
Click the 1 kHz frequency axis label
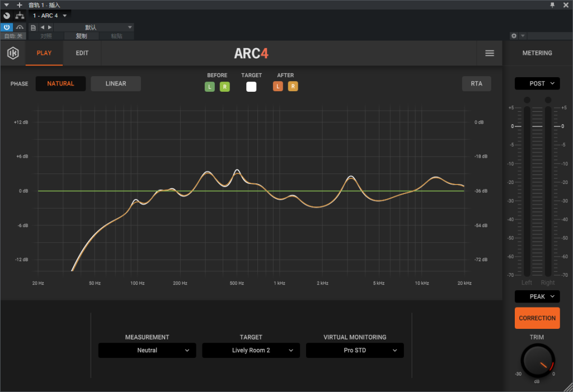280,283
